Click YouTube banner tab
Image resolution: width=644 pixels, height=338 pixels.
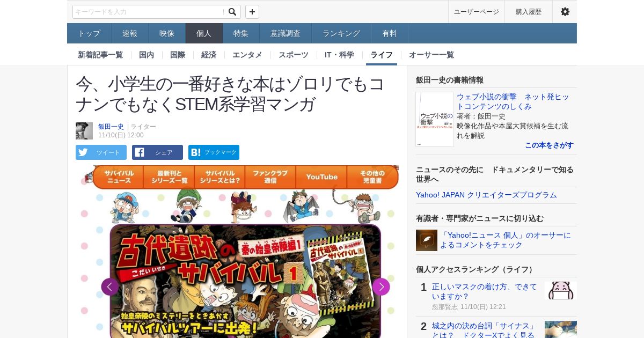pyautogui.click(x=321, y=177)
